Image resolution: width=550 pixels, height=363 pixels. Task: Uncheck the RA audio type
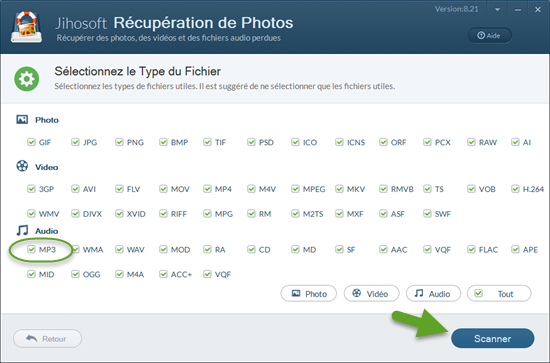(207, 249)
